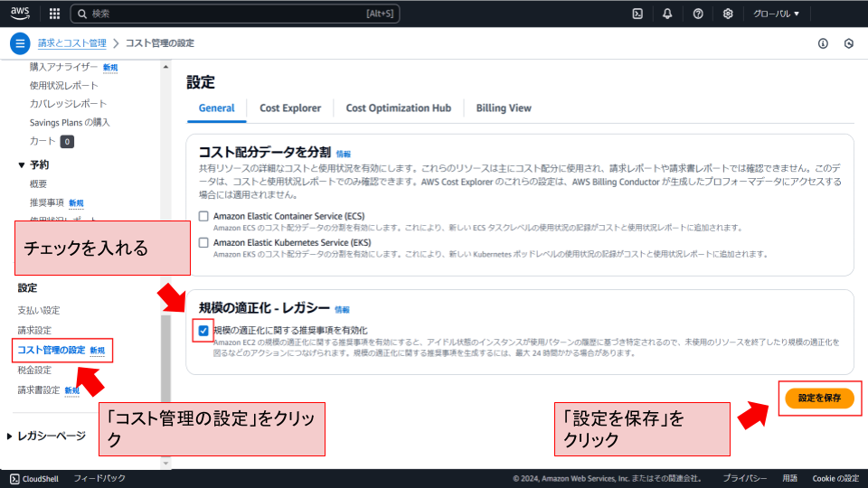This screenshot has height=488, width=868.
Task: Click the search magnifier icon
Action: tap(82, 14)
